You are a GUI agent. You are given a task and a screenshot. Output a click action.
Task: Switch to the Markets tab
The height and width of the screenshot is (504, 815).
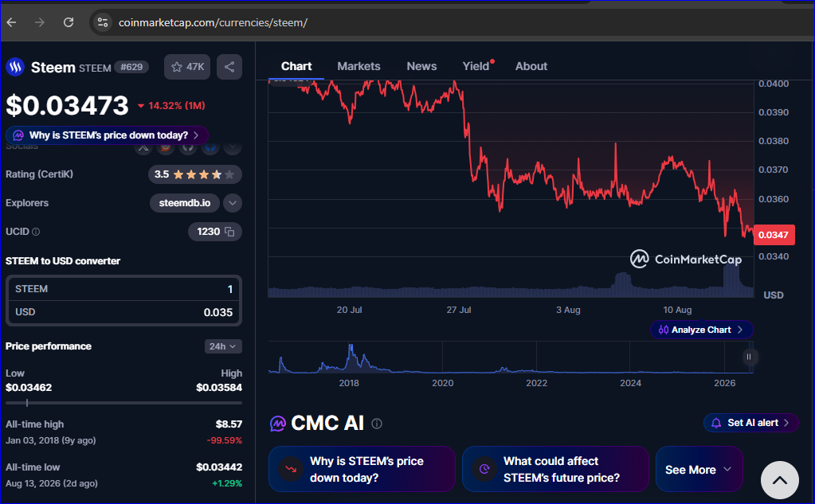[359, 67]
